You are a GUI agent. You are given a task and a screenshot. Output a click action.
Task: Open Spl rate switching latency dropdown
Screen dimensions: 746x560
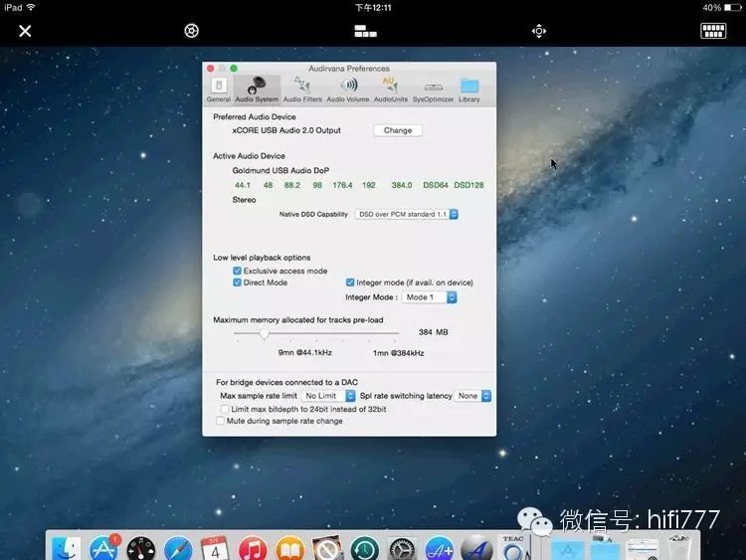(472, 396)
